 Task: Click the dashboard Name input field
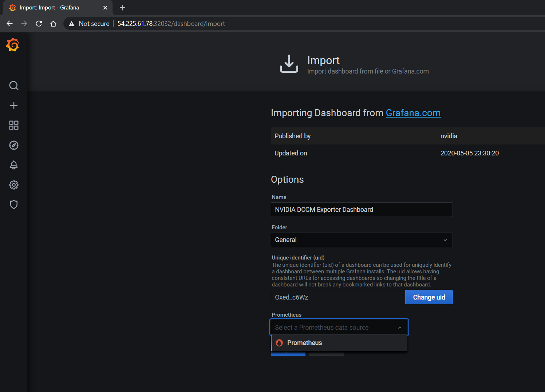tap(362, 210)
